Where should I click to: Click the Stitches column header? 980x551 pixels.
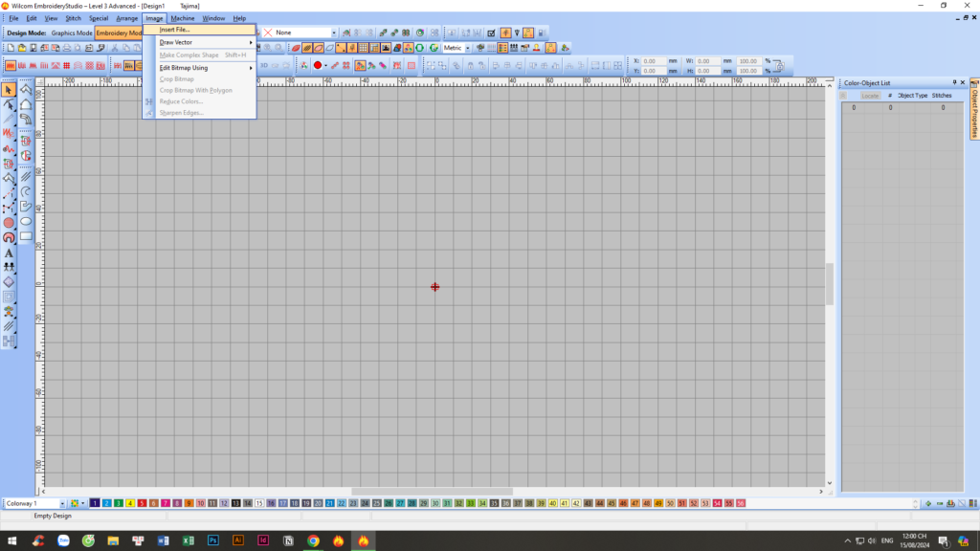(942, 96)
